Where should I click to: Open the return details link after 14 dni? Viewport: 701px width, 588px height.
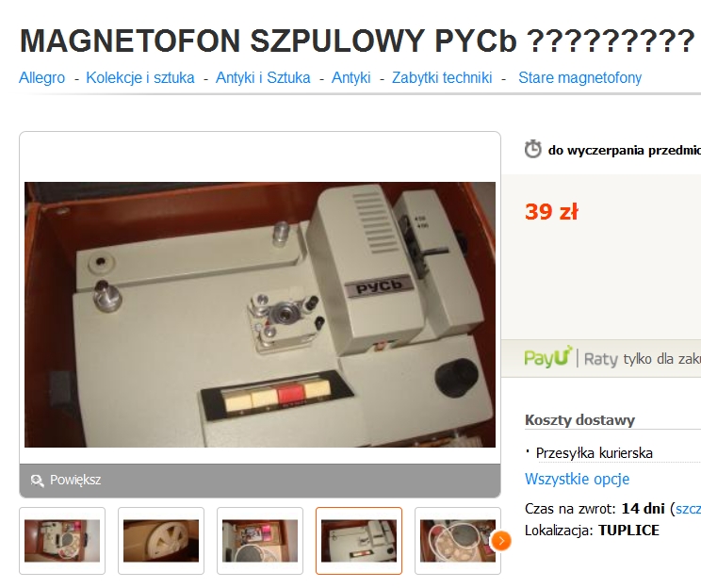(688, 509)
